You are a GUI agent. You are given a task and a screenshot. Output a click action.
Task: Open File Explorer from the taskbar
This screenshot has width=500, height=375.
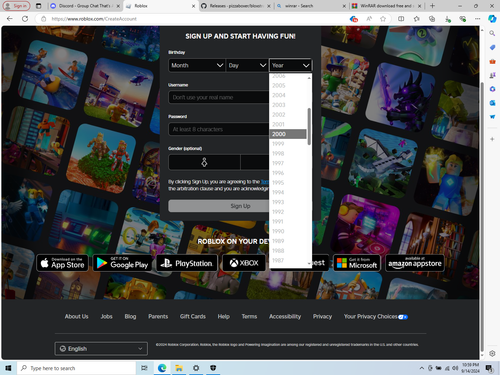click(179, 368)
